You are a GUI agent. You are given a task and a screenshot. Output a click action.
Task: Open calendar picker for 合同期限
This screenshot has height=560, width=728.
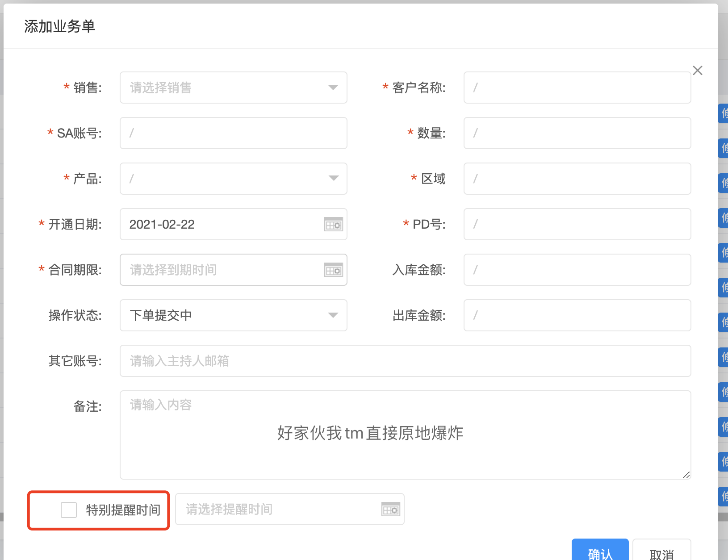333,270
